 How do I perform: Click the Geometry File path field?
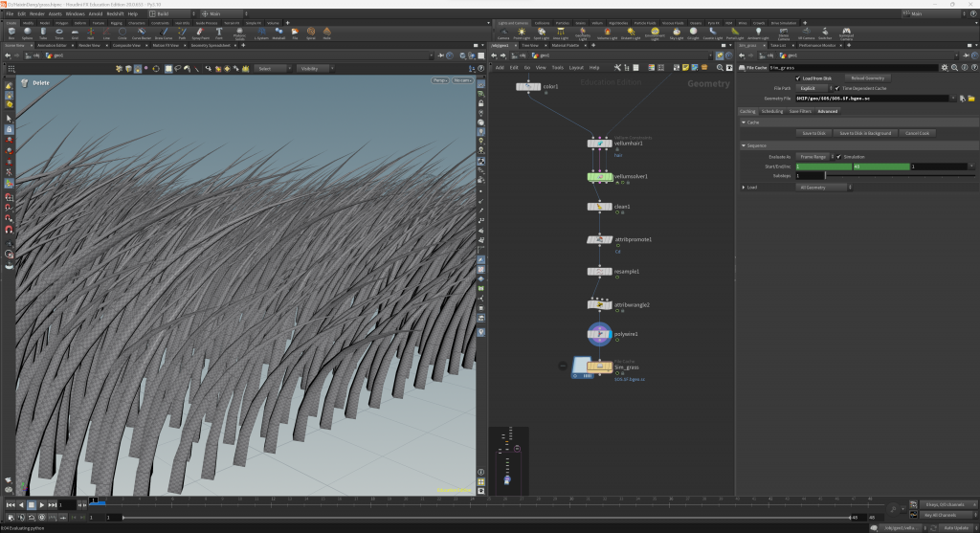click(x=873, y=99)
